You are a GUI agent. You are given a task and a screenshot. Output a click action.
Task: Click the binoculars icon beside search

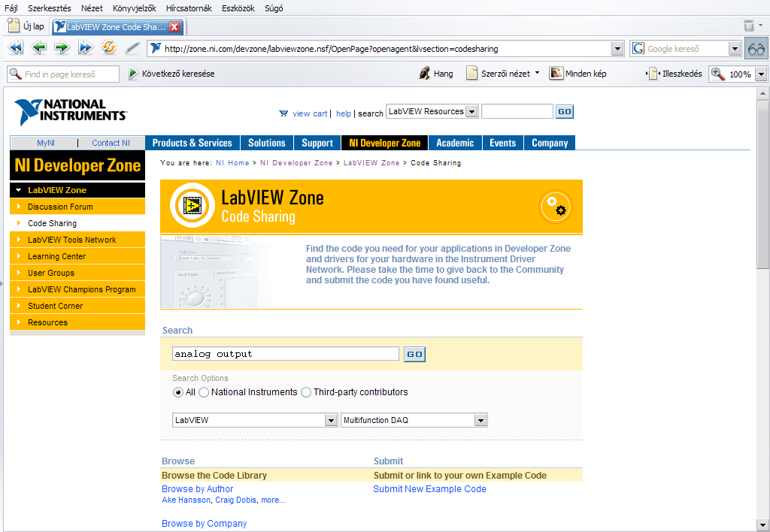coord(756,49)
